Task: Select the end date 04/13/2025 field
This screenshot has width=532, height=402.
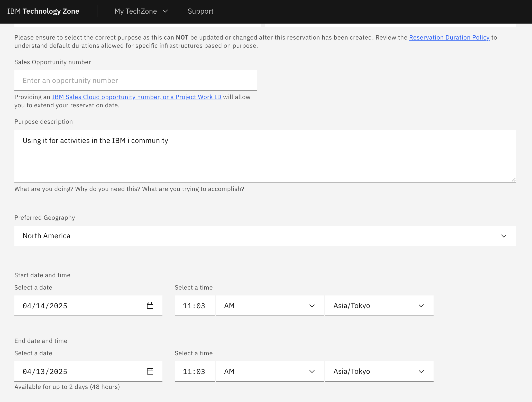Action: pos(77,371)
